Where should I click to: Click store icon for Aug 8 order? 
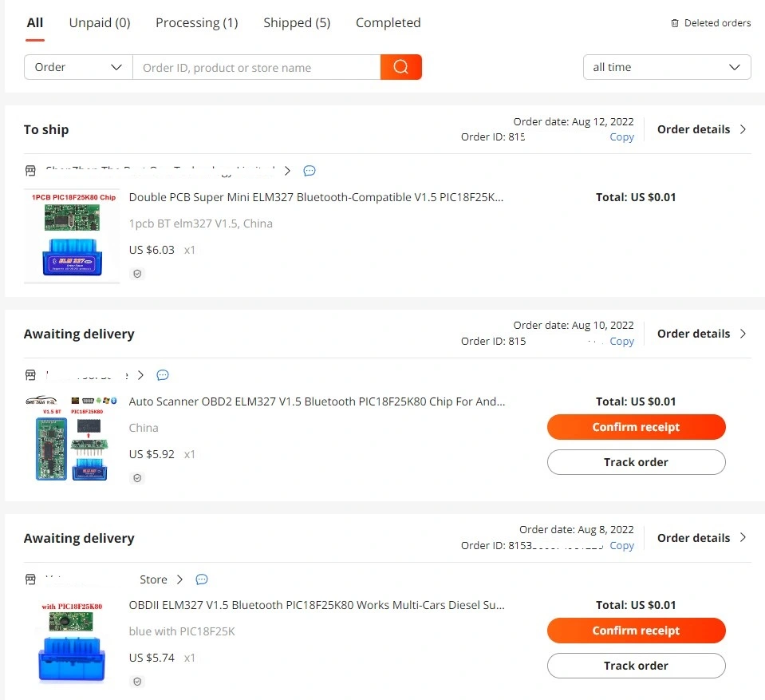[30, 579]
